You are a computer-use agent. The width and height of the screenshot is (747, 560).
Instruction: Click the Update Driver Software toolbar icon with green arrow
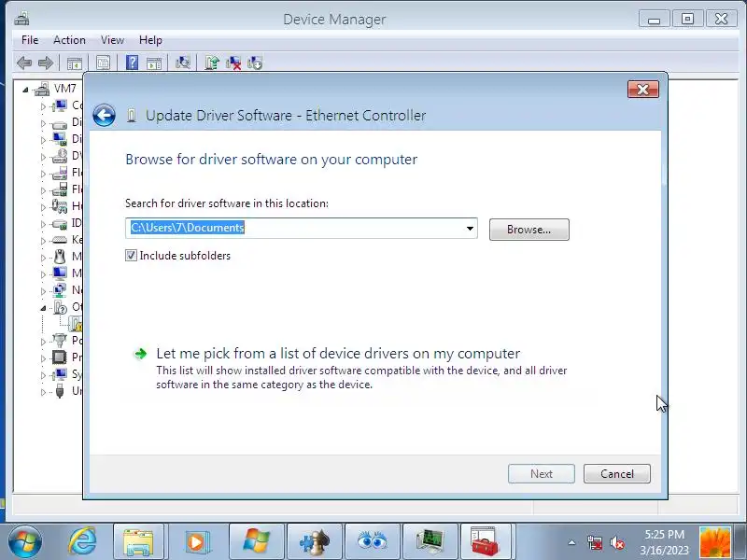212,63
